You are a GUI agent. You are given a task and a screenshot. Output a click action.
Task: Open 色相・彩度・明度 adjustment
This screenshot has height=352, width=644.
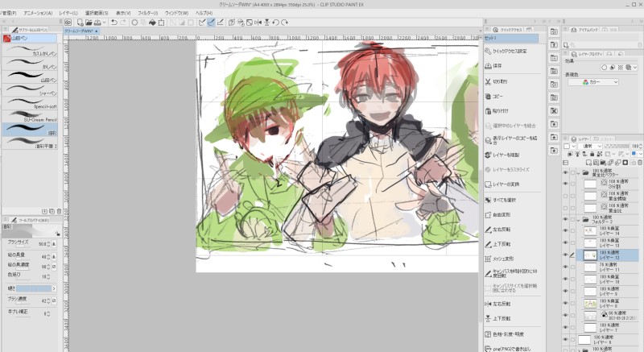pyautogui.click(x=505, y=334)
